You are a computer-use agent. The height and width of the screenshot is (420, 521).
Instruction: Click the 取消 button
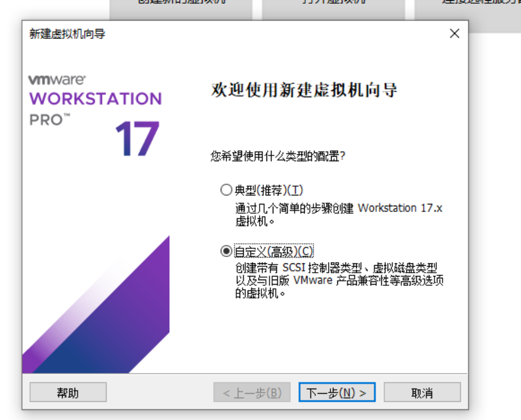click(422, 392)
